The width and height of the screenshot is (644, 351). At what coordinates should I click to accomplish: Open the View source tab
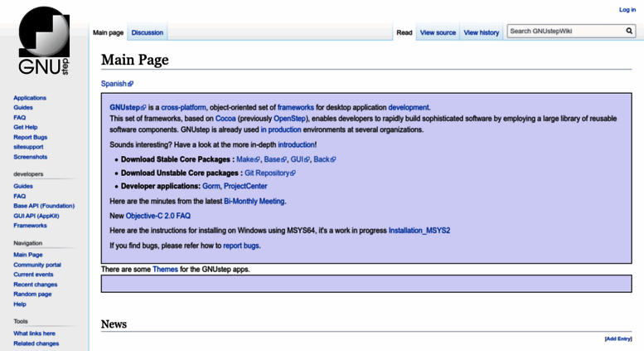click(438, 32)
